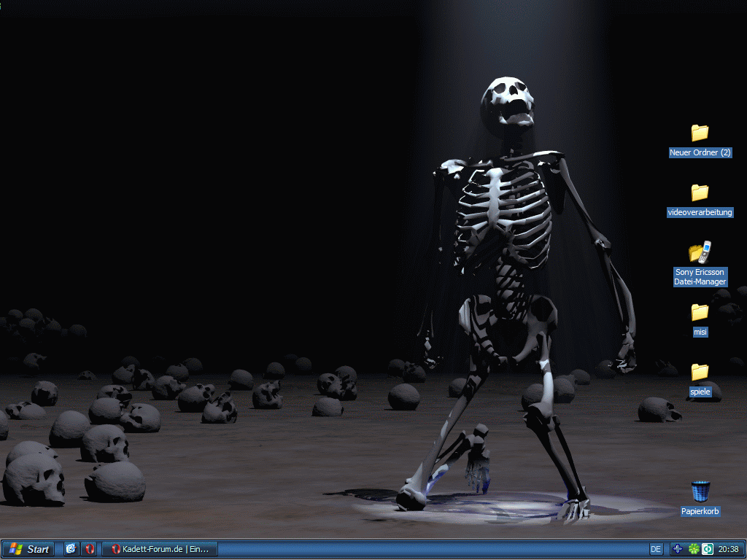Image resolution: width=747 pixels, height=560 pixels.
Task: Click the 'Neuer Ordner (2)' text label
Action: (x=700, y=153)
